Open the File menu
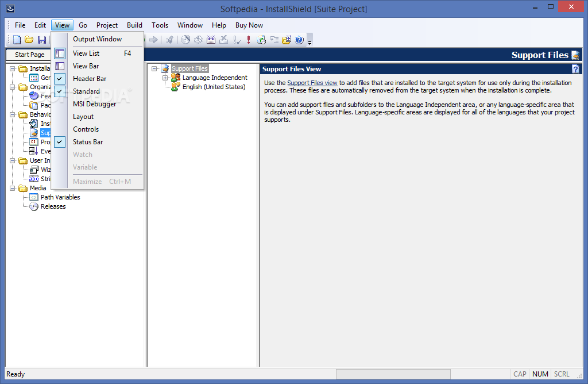The image size is (588, 384). (20, 25)
